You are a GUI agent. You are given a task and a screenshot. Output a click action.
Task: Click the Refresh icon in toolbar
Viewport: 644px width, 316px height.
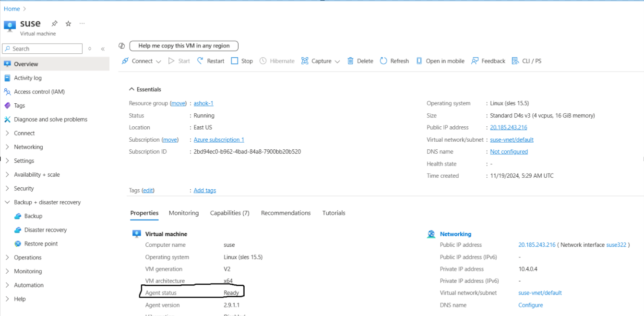tap(383, 61)
